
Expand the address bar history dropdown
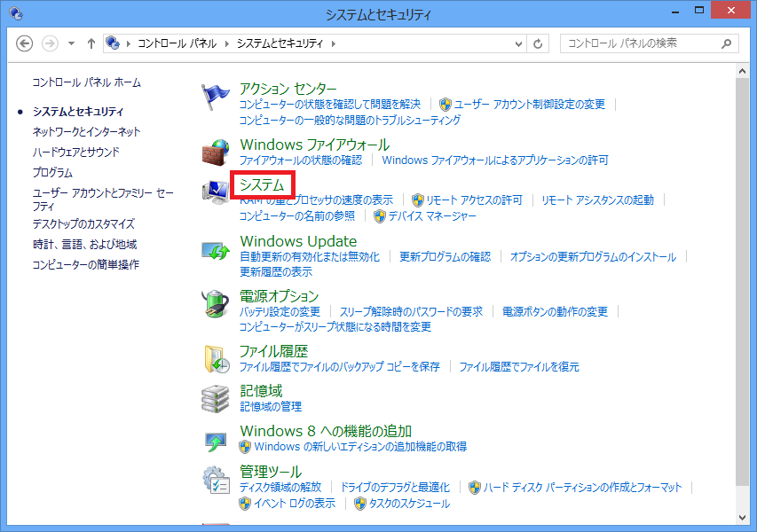[x=519, y=43]
